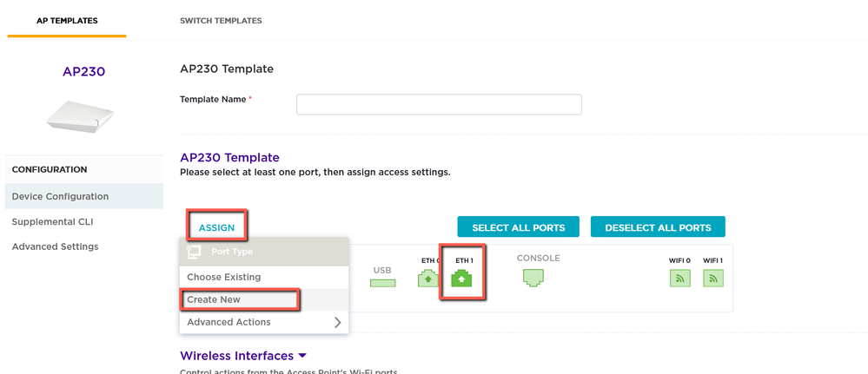This screenshot has width=868, height=374.
Task: Choose the Create New menu option
Action: pyautogui.click(x=214, y=300)
